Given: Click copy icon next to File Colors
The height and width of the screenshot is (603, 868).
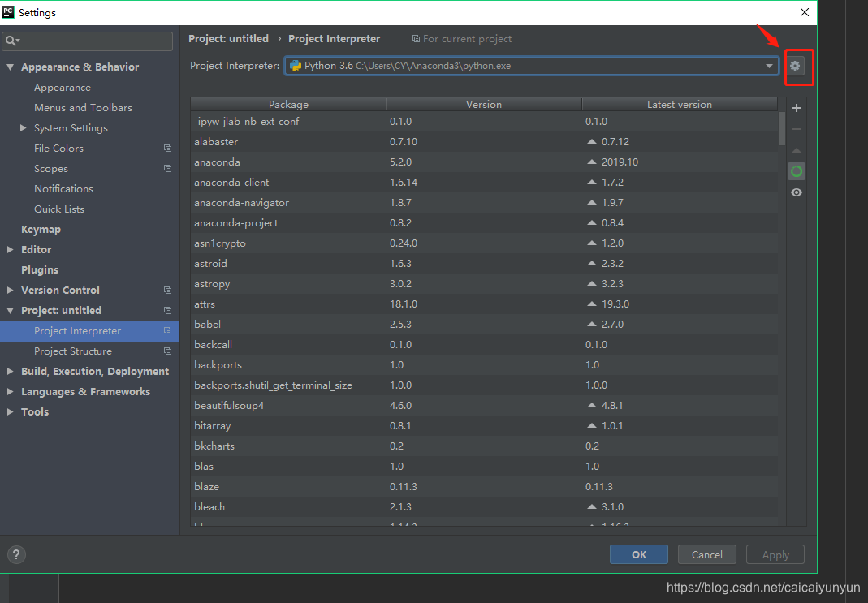Looking at the screenshot, I should (x=168, y=149).
